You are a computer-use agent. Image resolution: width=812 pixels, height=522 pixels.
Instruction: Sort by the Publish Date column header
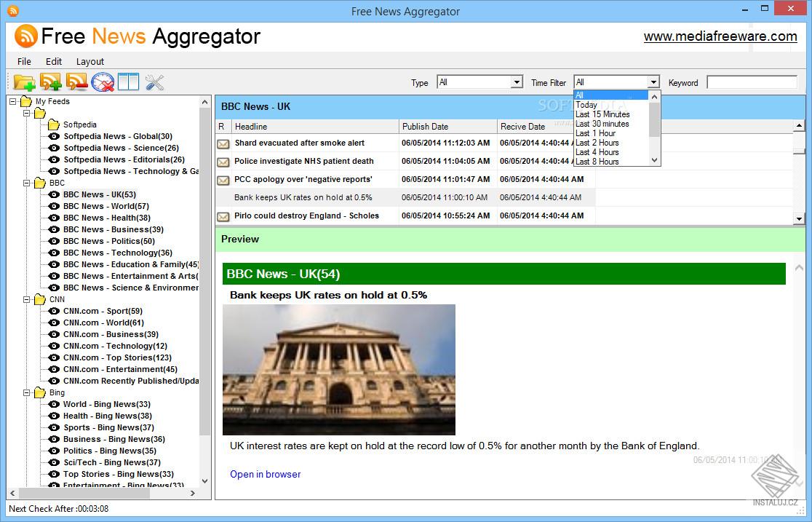tap(448, 127)
